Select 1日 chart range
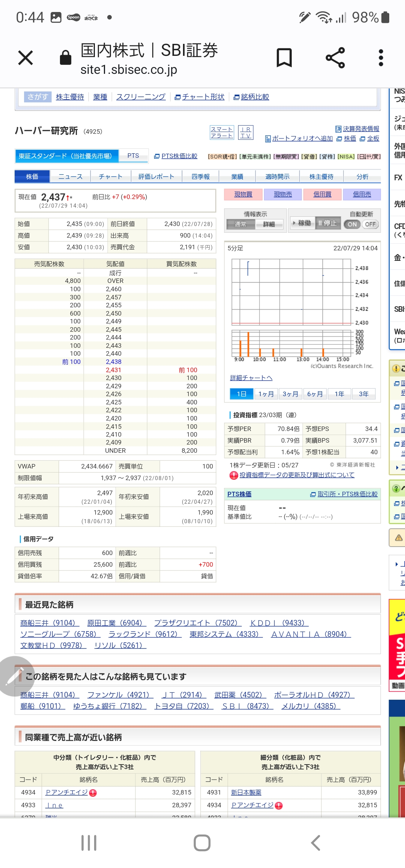The height and width of the screenshot is (868, 405). coord(241,394)
